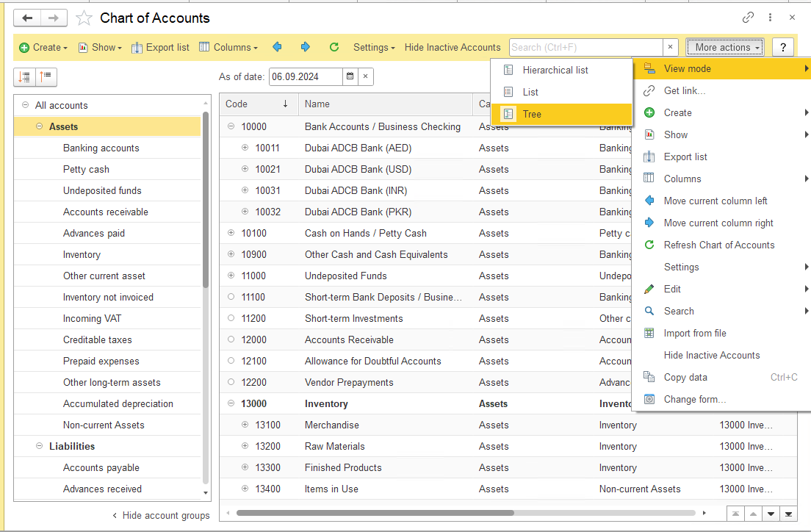Image resolution: width=811 pixels, height=532 pixels.
Task: Enable Hide Inactive Accounts on the toolbar
Action: click(x=452, y=46)
